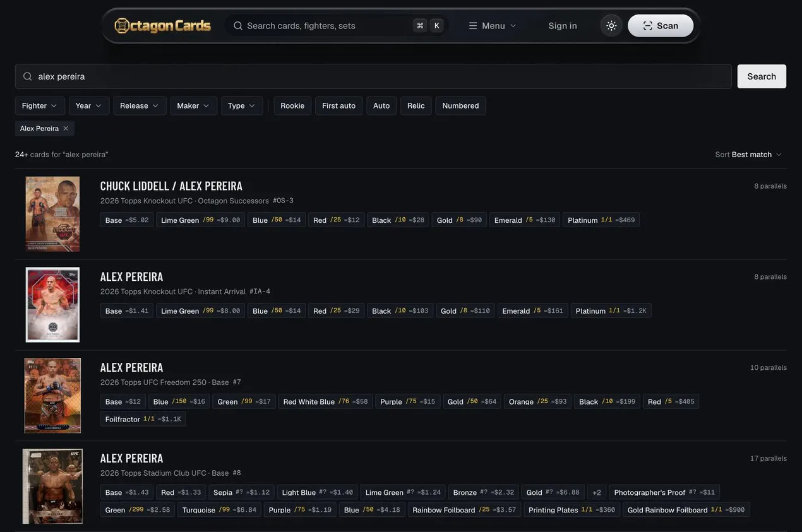Expand the Fighter filter dropdown
Screen dimensions: 802x532
pyautogui.click(x=40, y=106)
